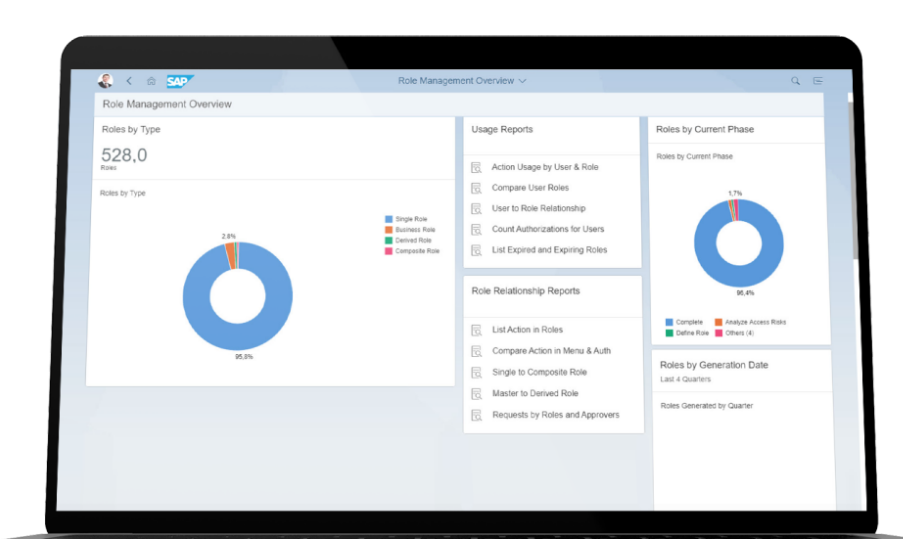903x539 pixels.
Task: Click the vertical scrollbar on the right edge
Action: point(854,179)
